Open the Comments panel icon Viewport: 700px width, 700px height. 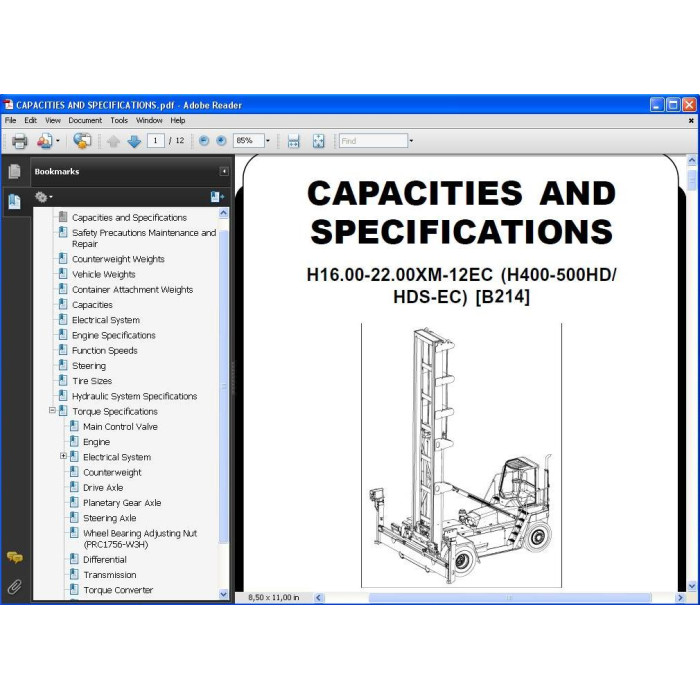click(14, 557)
